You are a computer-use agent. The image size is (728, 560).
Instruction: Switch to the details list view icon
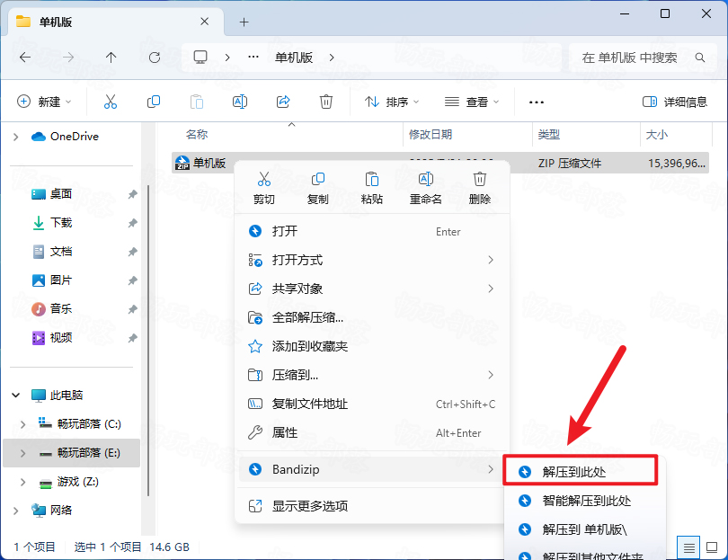pyautogui.click(x=689, y=548)
